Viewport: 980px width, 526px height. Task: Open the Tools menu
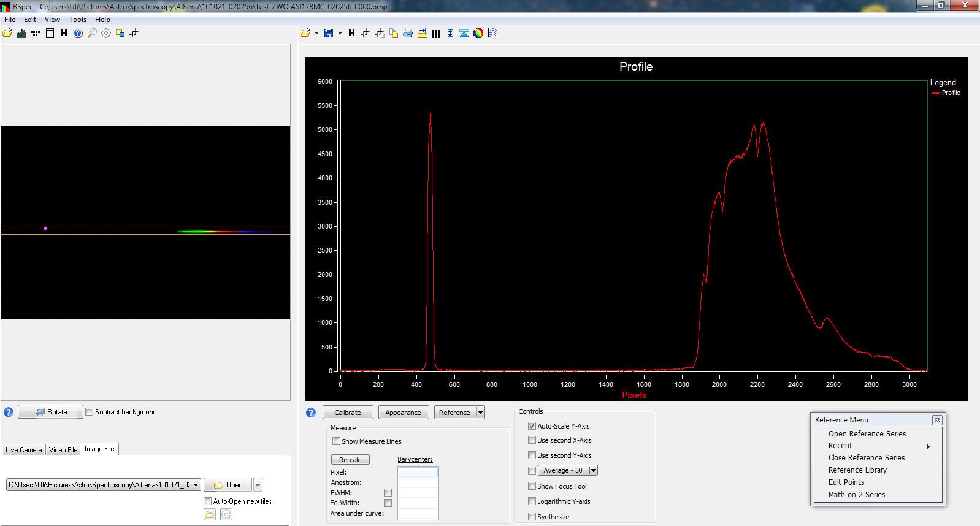(x=77, y=20)
